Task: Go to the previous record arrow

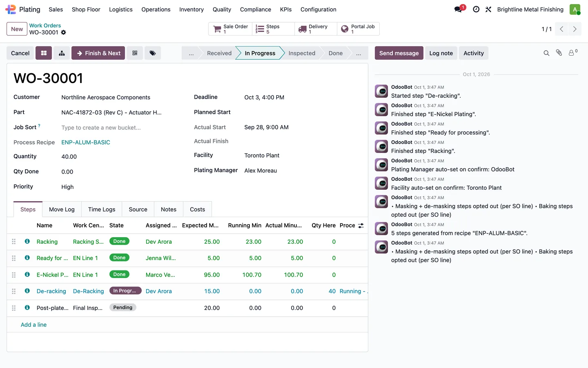Action: pos(561,29)
